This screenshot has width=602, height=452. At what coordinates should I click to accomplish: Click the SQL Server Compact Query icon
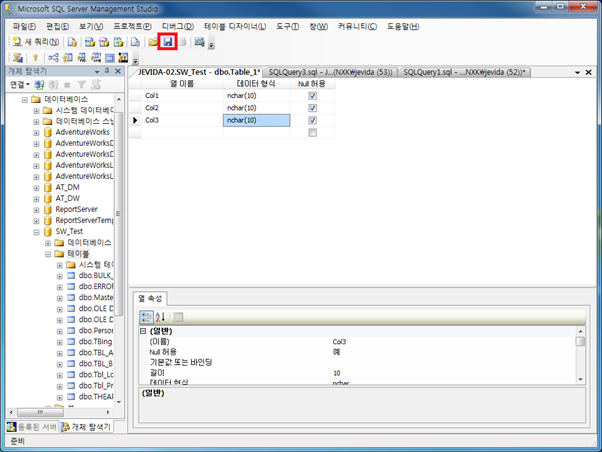click(135, 41)
